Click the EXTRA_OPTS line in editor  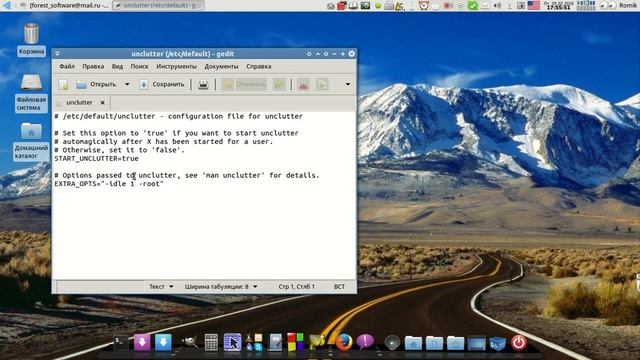coord(109,184)
